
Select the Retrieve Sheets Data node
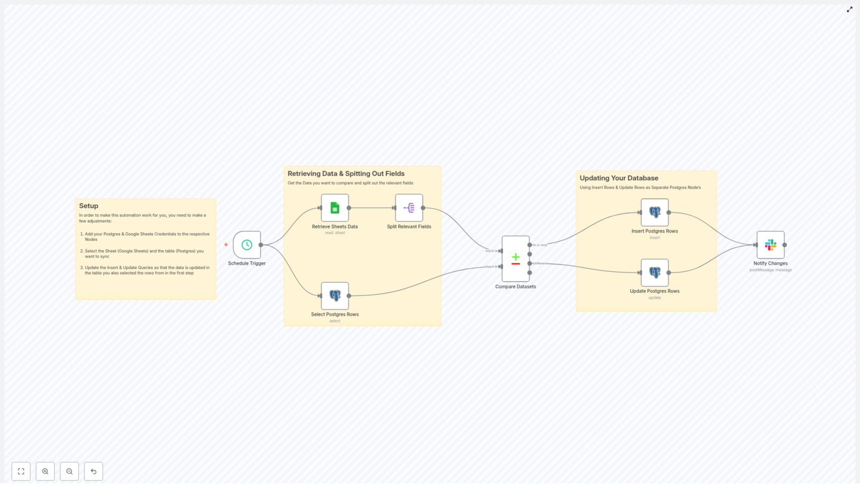coord(334,208)
